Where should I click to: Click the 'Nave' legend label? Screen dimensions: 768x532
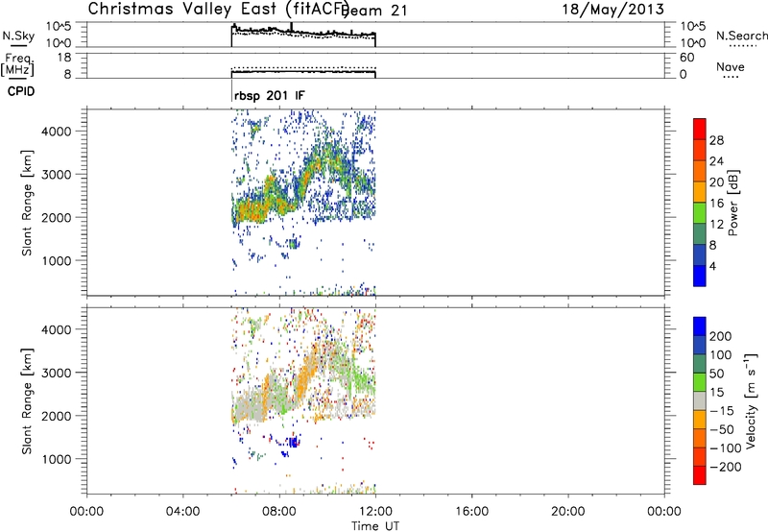coord(731,66)
